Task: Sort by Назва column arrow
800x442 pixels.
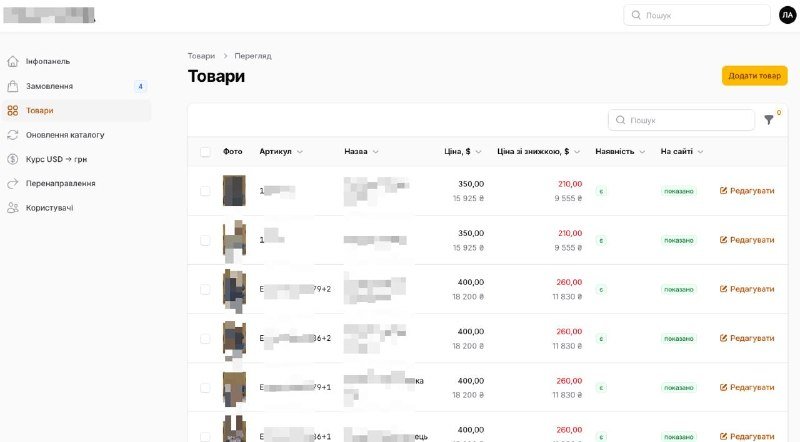Action: [376, 152]
